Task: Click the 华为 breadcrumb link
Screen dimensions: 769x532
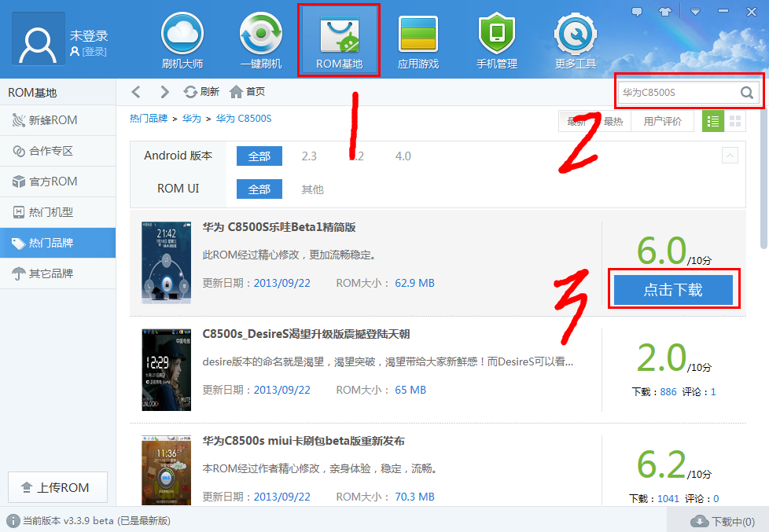Action: click(192, 118)
